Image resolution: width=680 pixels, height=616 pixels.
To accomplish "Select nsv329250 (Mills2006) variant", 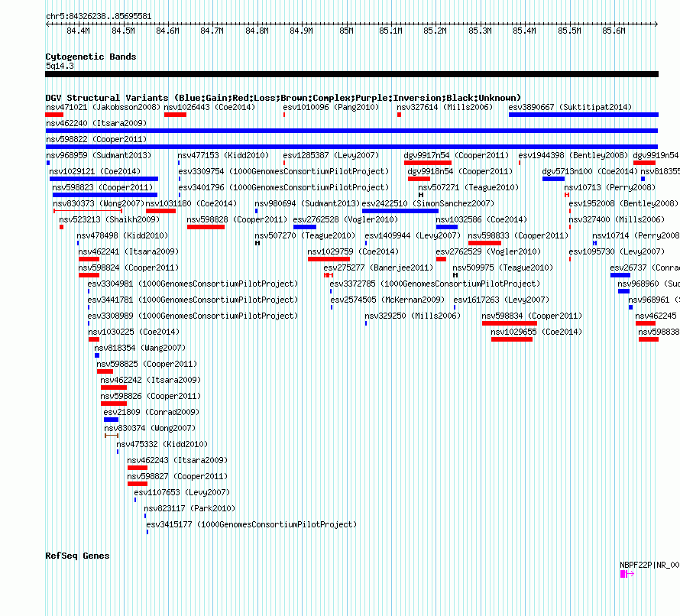I will click(x=413, y=316).
